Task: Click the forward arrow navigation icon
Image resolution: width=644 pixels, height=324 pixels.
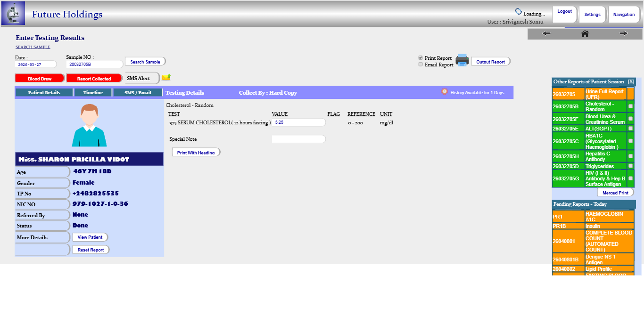Action: point(623,33)
